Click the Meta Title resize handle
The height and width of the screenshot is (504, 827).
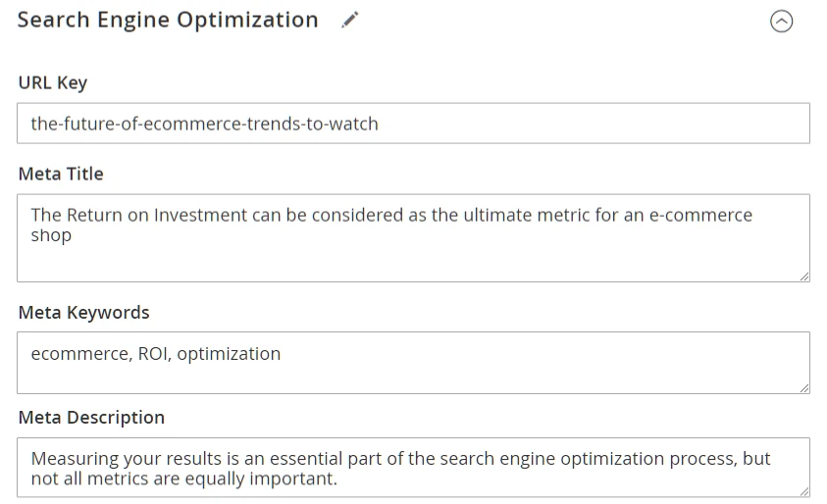tap(804, 277)
